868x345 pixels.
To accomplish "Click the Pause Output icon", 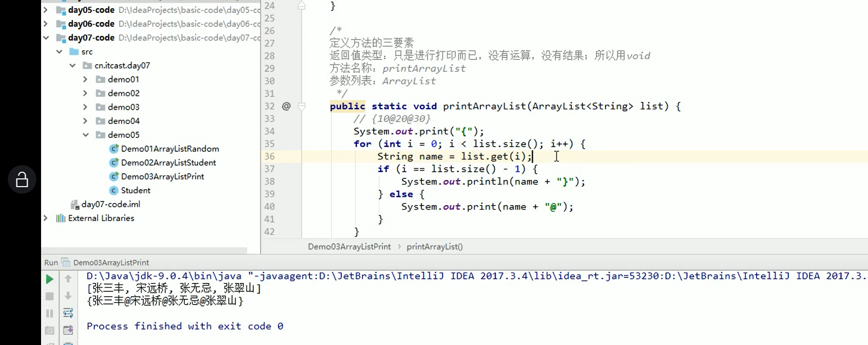I will pos(49,313).
